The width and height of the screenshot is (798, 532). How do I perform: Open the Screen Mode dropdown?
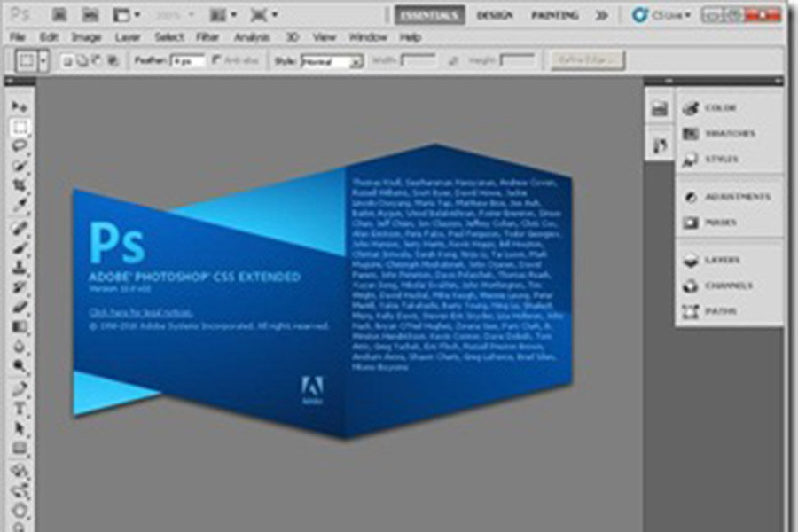point(263,15)
